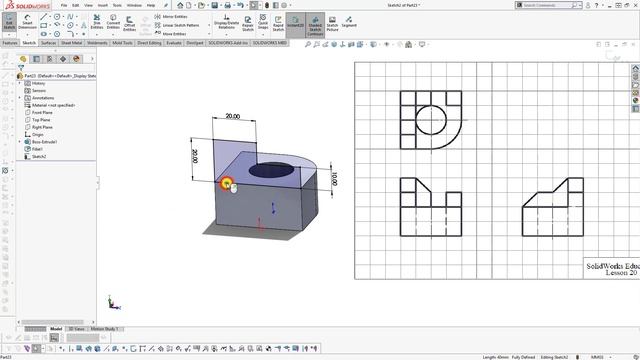
Task: Choose the Line sketch tool
Action: click(x=44, y=17)
